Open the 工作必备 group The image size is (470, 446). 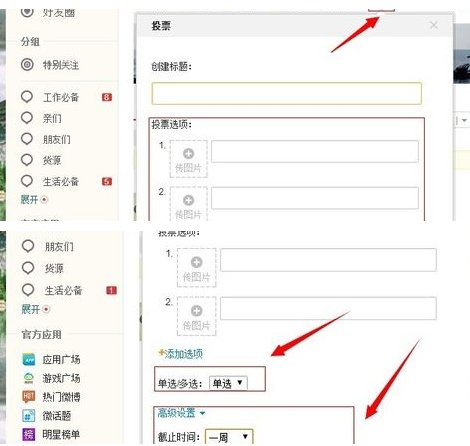(61, 97)
